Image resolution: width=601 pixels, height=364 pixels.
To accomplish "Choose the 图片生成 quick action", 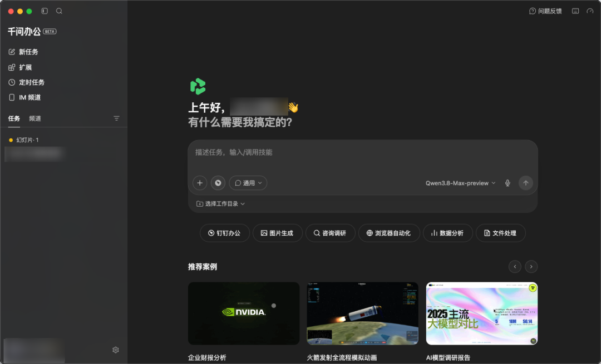I will click(278, 233).
